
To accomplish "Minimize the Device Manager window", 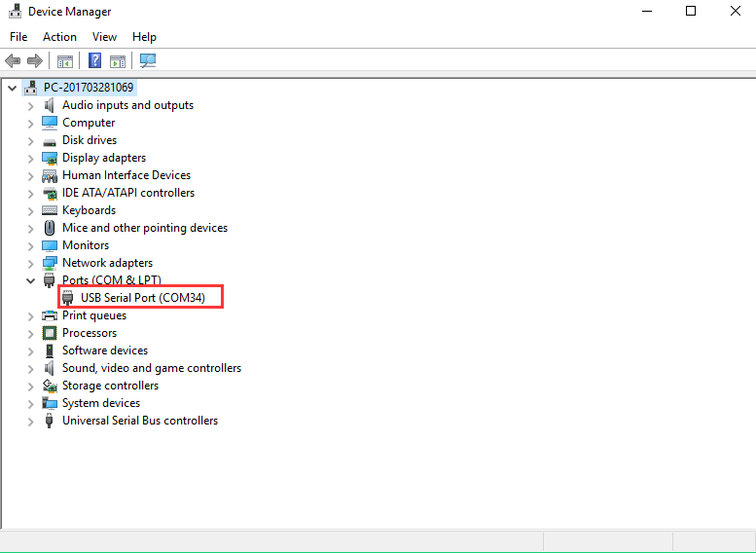I will pos(647,11).
